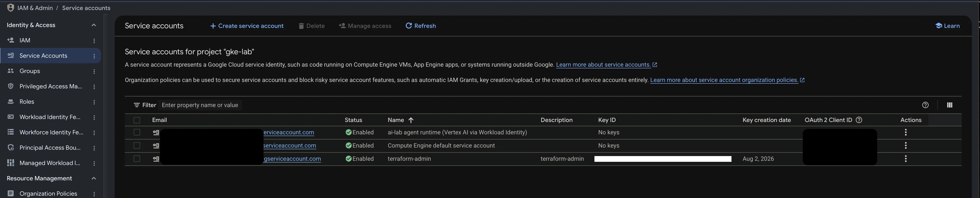
Task: Click the IAM & Admin shield icon
Action: click(11, 8)
